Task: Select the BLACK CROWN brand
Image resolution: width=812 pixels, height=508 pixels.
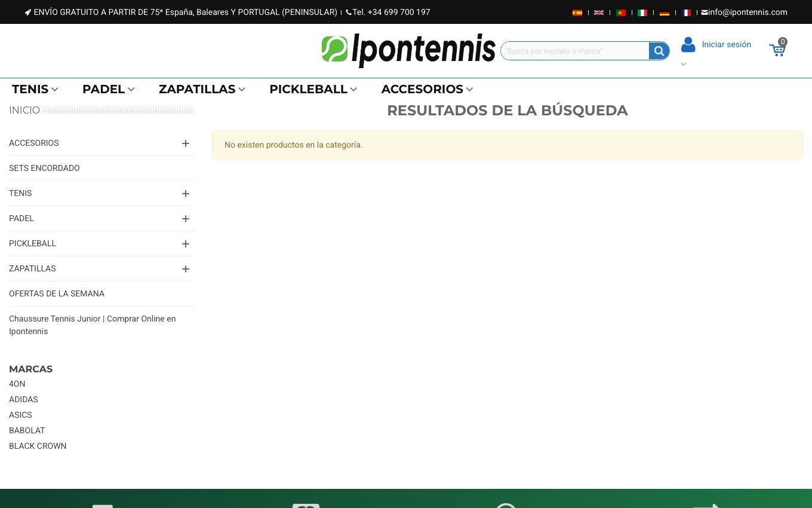Action: tap(38, 446)
